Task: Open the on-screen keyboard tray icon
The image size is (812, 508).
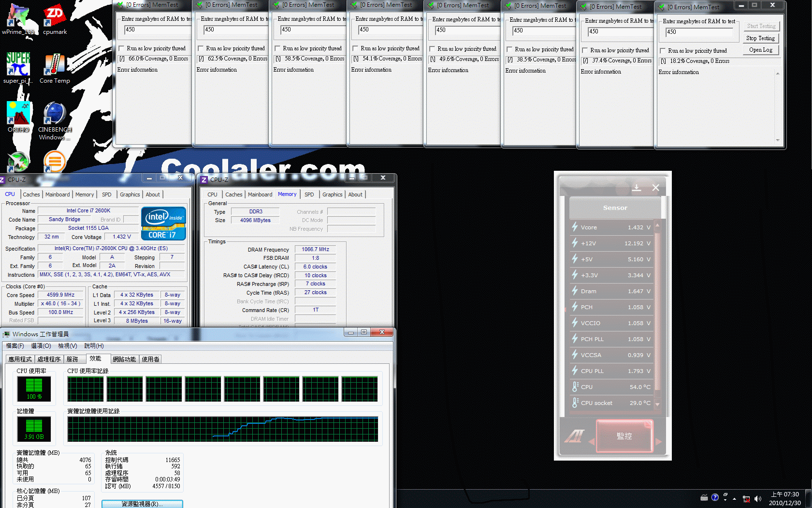Action: 704,498
